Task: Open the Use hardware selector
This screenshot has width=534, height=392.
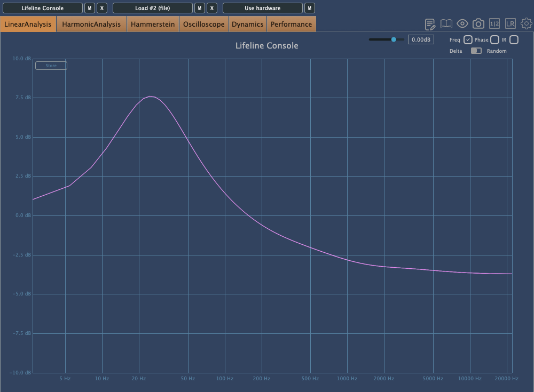Action: click(x=262, y=8)
